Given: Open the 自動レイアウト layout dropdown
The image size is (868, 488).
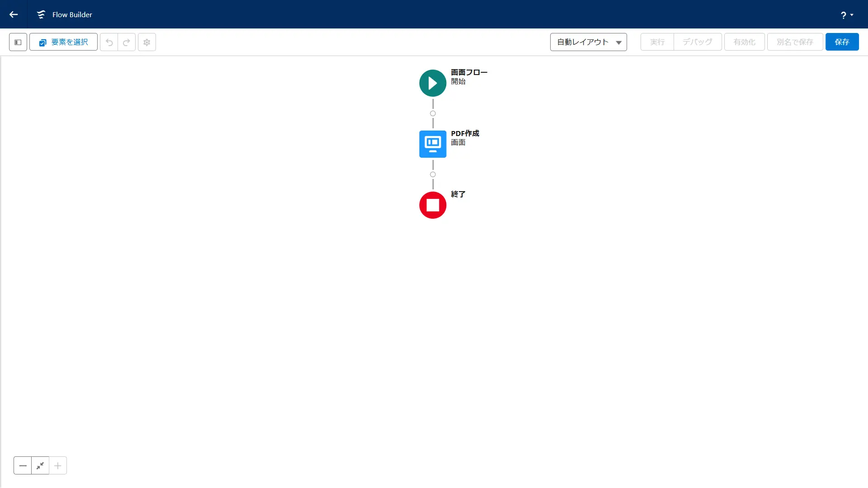Looking at the screenshot, I should (588, 42).
